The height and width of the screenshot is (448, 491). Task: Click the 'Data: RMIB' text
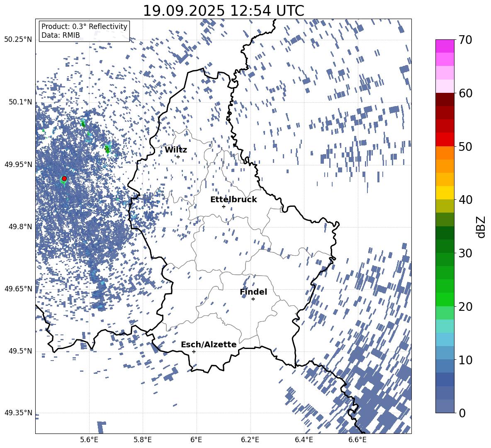[x=61, y=35]
